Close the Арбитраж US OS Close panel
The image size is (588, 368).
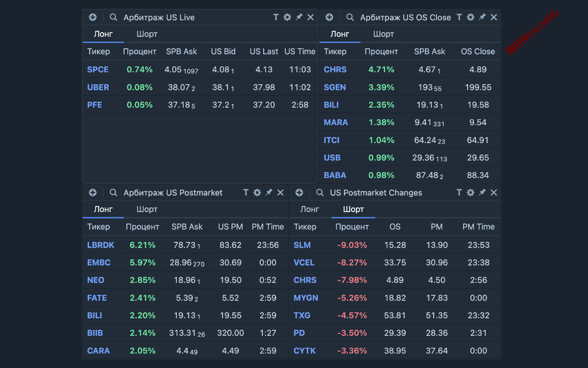[x=494, y=17]
